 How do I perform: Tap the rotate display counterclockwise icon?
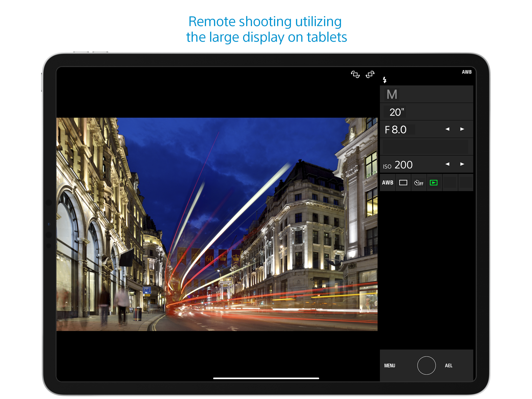(355, 74)
